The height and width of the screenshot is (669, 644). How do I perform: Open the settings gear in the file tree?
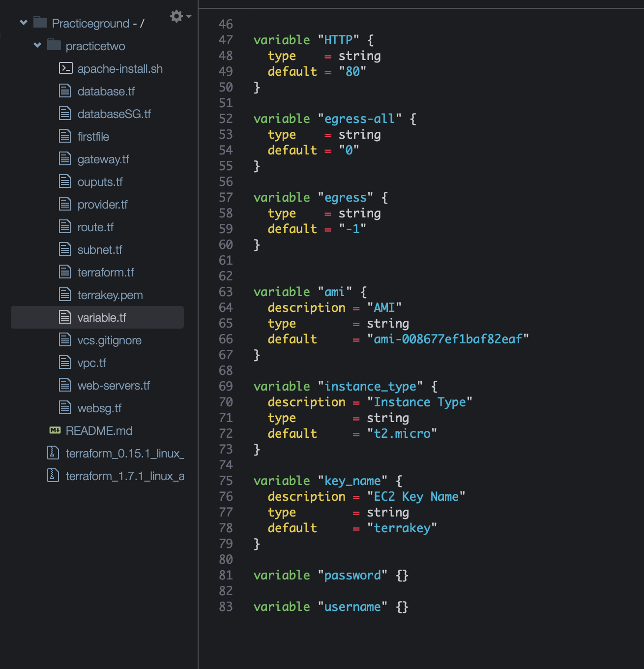coord(176,16)
